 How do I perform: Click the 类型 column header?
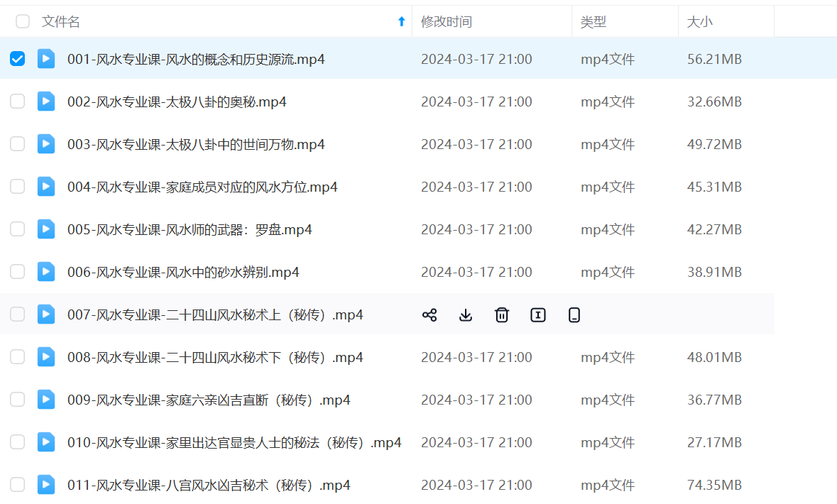(x=593, y=22)
